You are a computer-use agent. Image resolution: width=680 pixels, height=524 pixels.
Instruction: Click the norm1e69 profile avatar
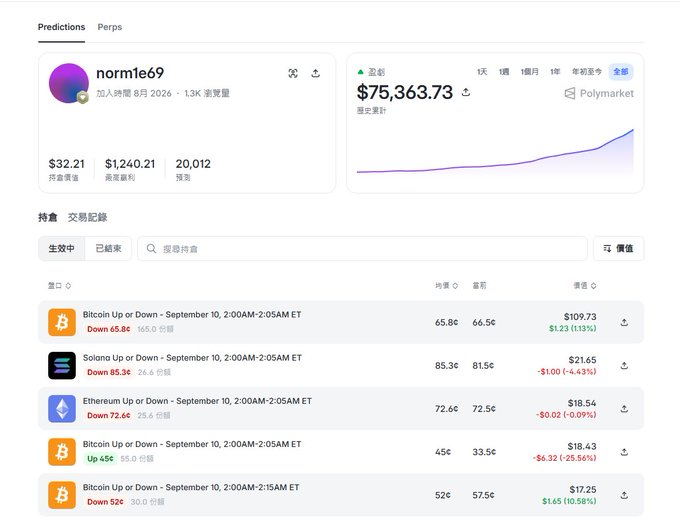[69, 83]
